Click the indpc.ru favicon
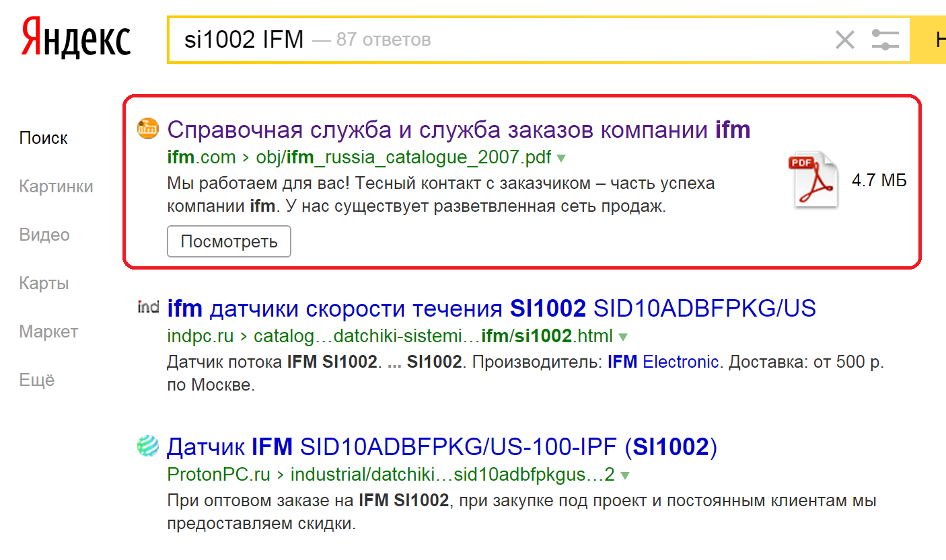The width and height of the screenshot is (946, 560). pos(148,308)
